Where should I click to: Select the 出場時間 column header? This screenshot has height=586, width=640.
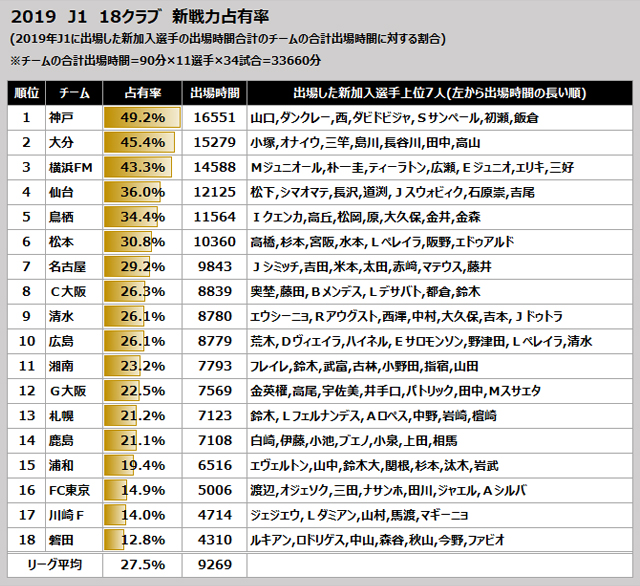(214, 93)
